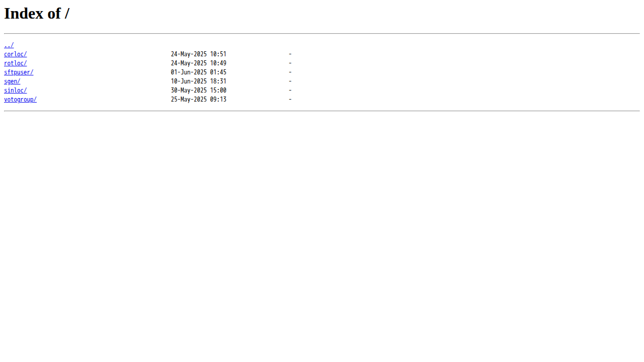
Task: Select the 30-May-2025 15:00 date text
Action: click(199, 90)
